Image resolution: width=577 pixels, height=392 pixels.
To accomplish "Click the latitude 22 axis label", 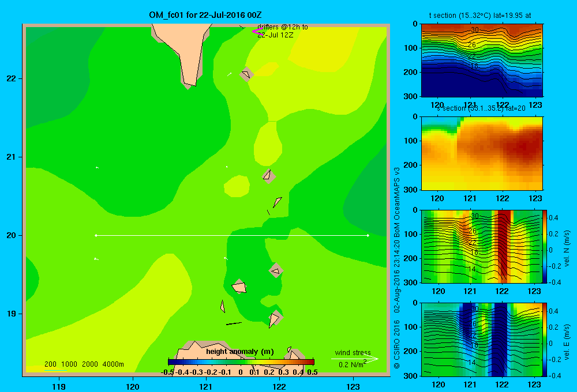I will click(x=12, y=78).
